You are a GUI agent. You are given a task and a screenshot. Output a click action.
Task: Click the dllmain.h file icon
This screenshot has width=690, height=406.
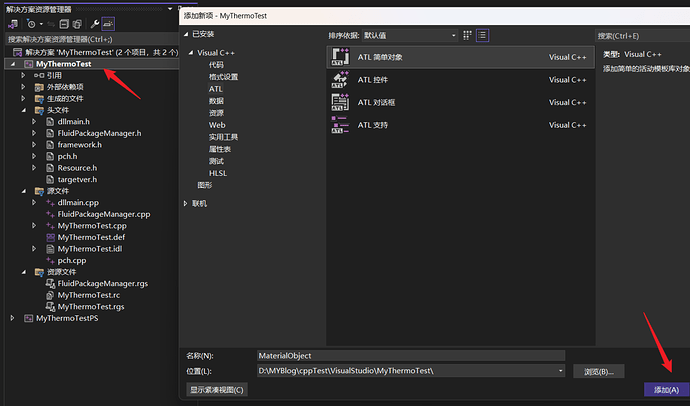pyautogui.click(x=50, y=122)
